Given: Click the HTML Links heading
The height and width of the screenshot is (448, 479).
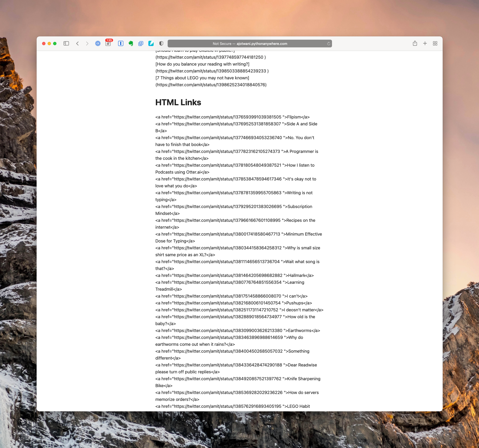Looking at the screenshot, I should pyautogui.click(x=178, y=102).
